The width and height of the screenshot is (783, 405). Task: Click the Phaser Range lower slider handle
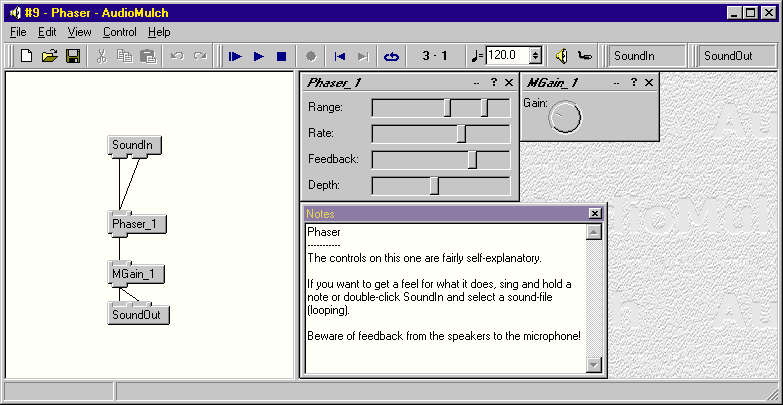[x=448, y=107]
